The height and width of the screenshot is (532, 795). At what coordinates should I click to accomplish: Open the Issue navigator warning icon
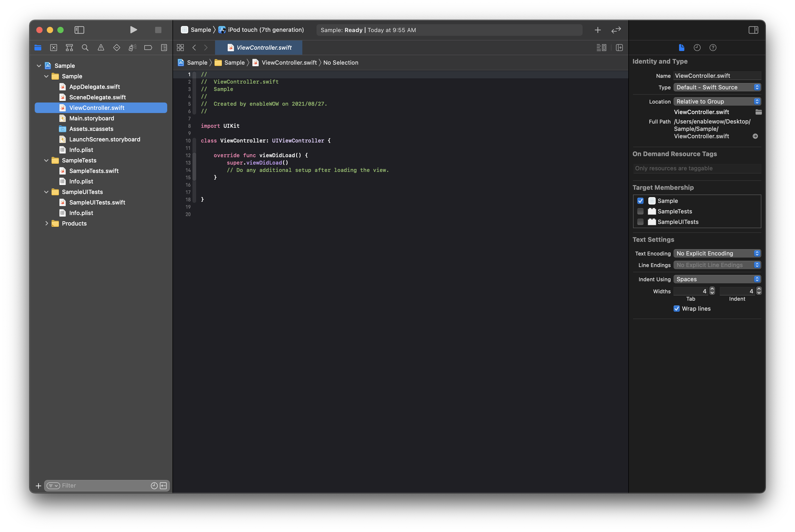tap(101, 48)
